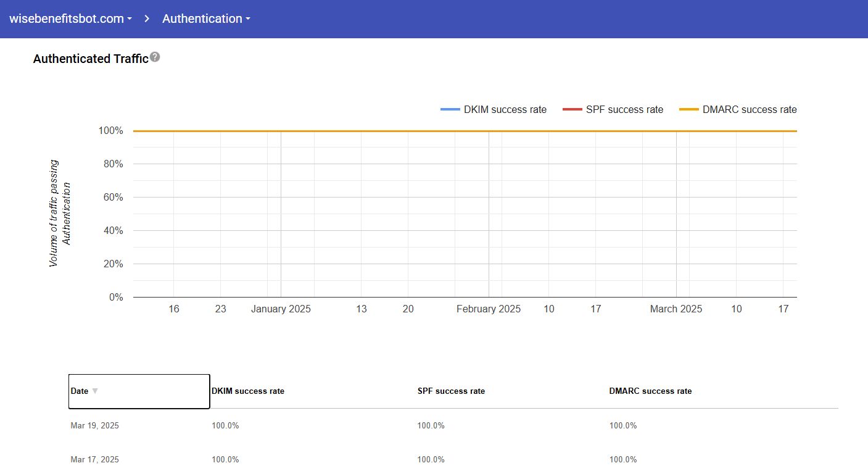Screen dimensions: 868x471
Task: Click the breadcrumb chevron separator arrow
Action: 147,19
